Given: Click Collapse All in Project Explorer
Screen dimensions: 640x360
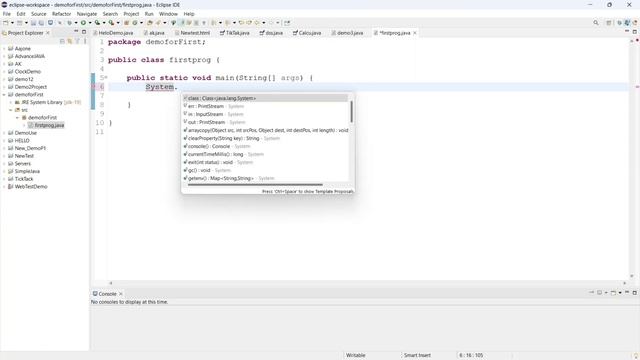Looking at the screenshot, I should click(x=62, y=41).
